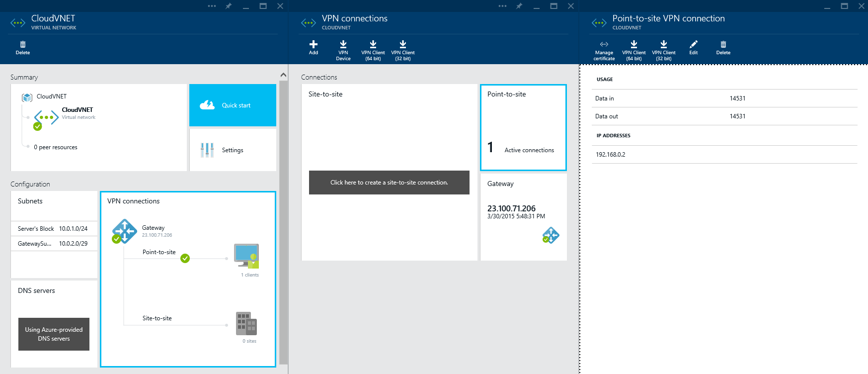The image size is (868, 374).
Task: Download 32-bit VPN Client in VPN connections blade
Action: [x=403, y=51]
